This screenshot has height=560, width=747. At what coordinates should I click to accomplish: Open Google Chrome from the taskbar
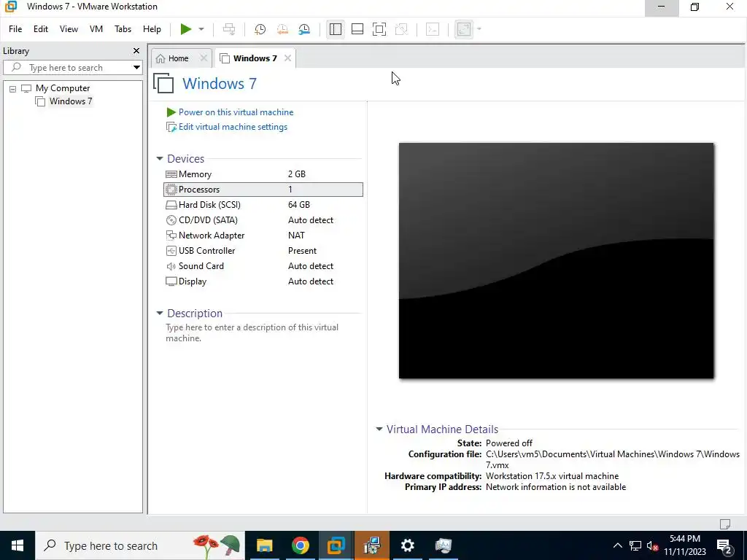300,545
